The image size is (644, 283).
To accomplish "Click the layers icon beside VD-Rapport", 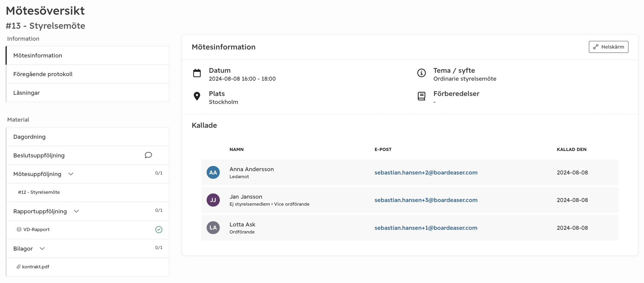I will (x=19, y=230).
